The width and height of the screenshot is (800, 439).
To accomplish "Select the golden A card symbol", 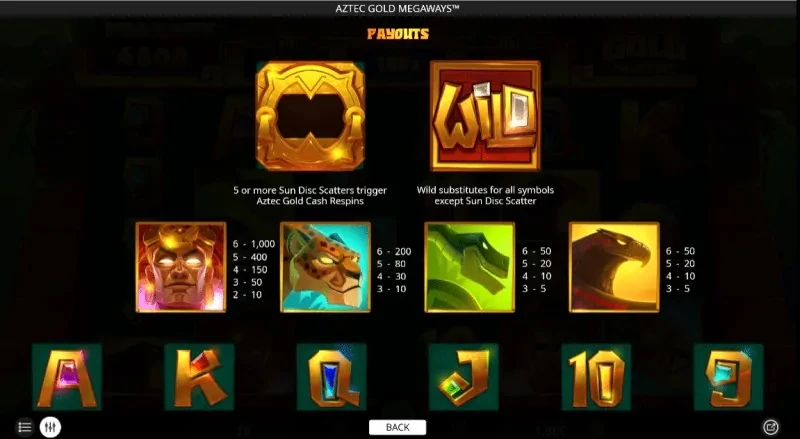I will (67, 377).
